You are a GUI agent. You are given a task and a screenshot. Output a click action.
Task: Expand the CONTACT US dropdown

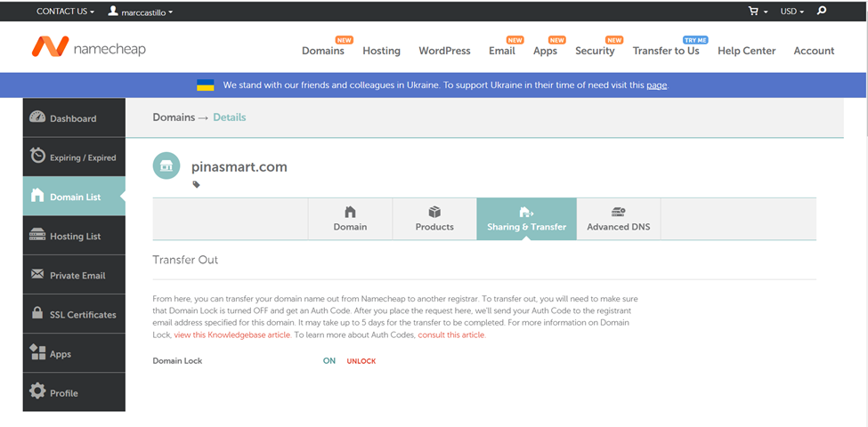[x=65, y=11]
